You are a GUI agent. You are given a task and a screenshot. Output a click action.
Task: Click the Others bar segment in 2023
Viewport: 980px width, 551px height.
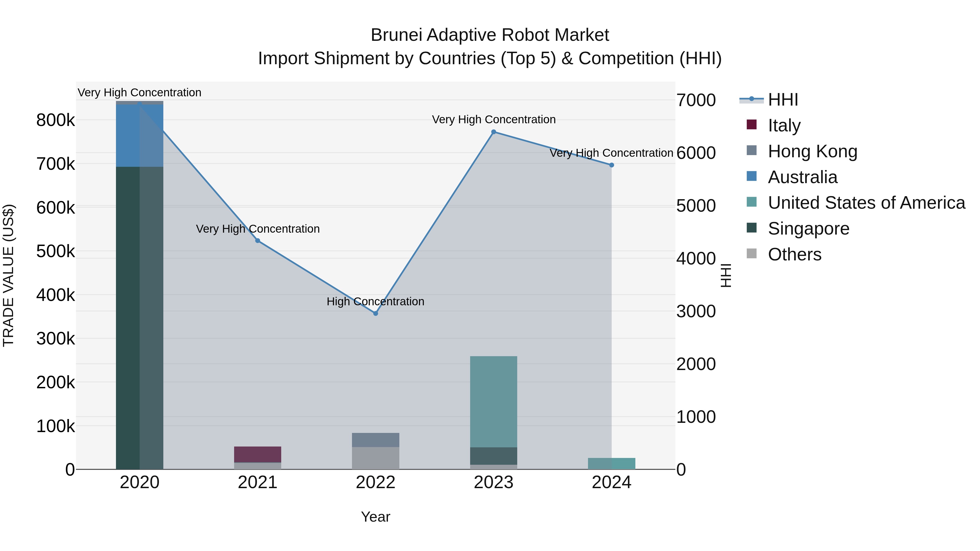click(x=494, y=467)
